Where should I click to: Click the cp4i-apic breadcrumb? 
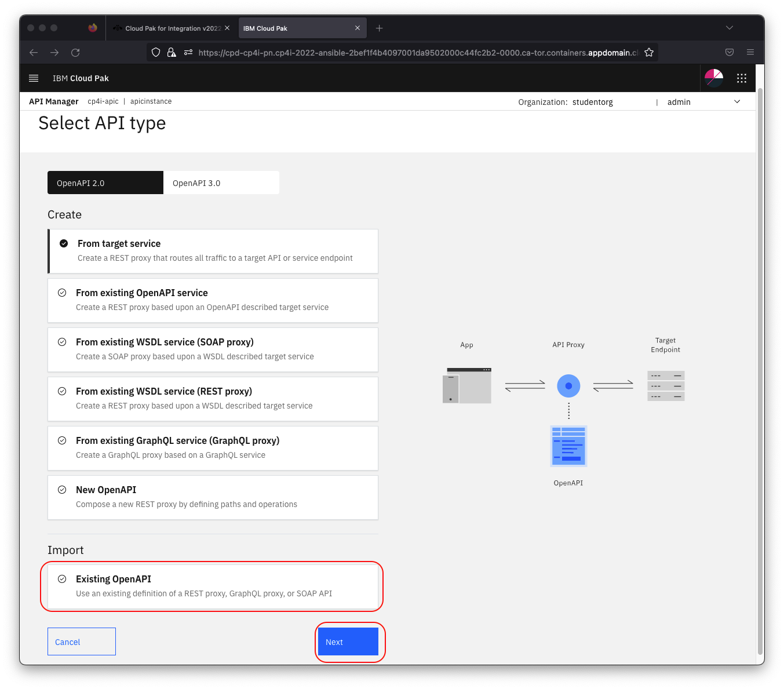pos(103,101)
